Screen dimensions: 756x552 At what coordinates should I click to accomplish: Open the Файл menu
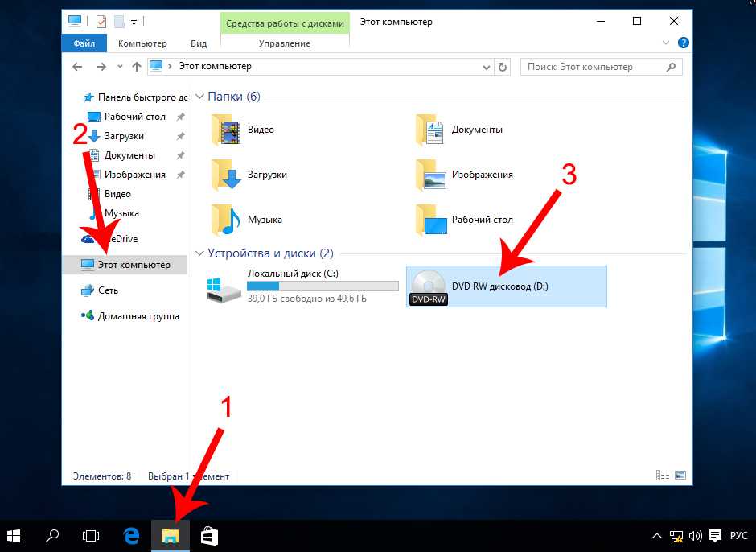tap(84, 43)
